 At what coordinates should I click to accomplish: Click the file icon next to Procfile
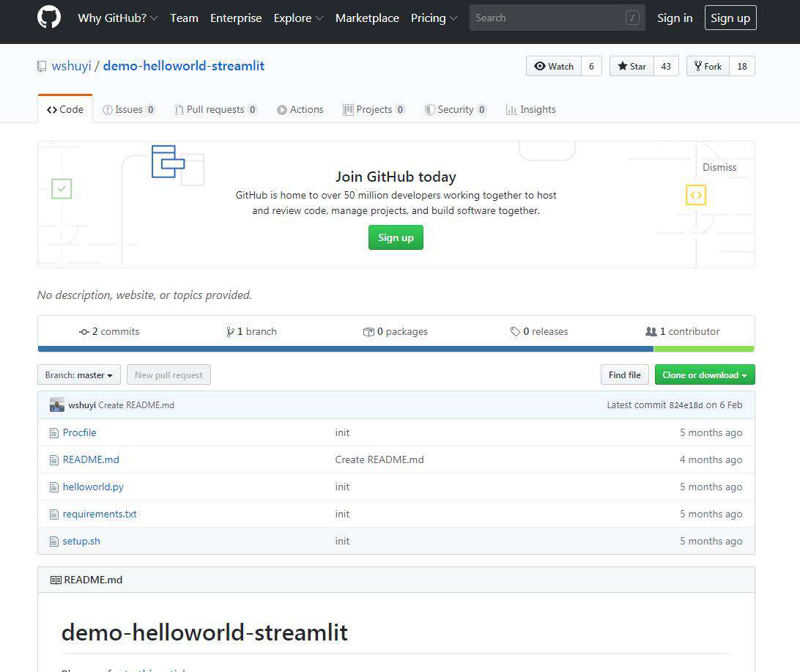pyautogui.click(x=54, y=433)
